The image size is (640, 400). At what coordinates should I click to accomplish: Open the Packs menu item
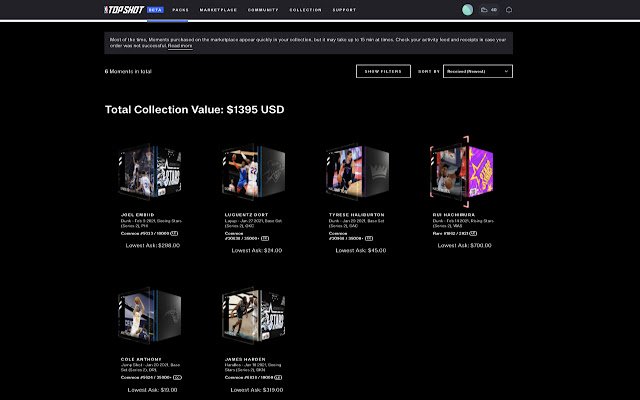(180, 10)
